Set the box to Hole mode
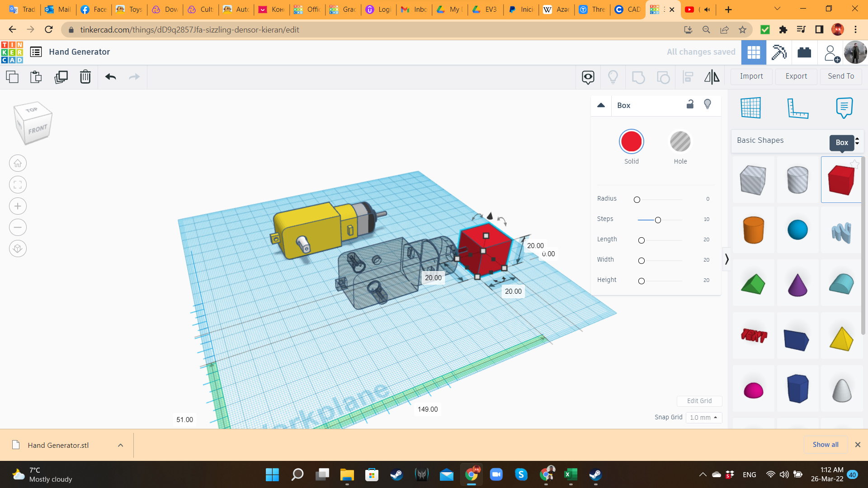 coord(680,142)
